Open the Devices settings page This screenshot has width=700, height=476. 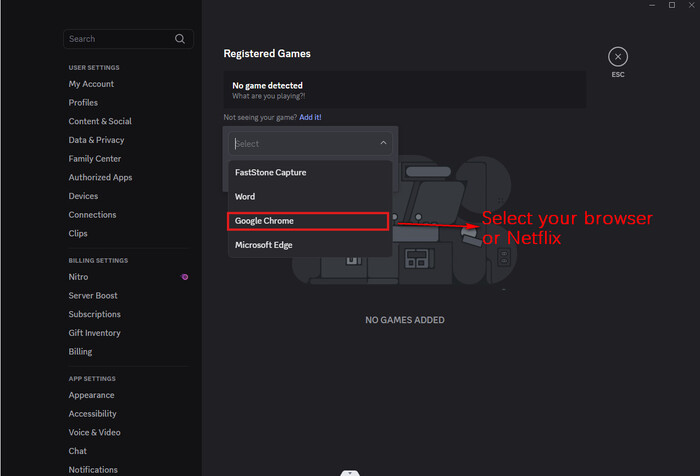tap(83, 196)
